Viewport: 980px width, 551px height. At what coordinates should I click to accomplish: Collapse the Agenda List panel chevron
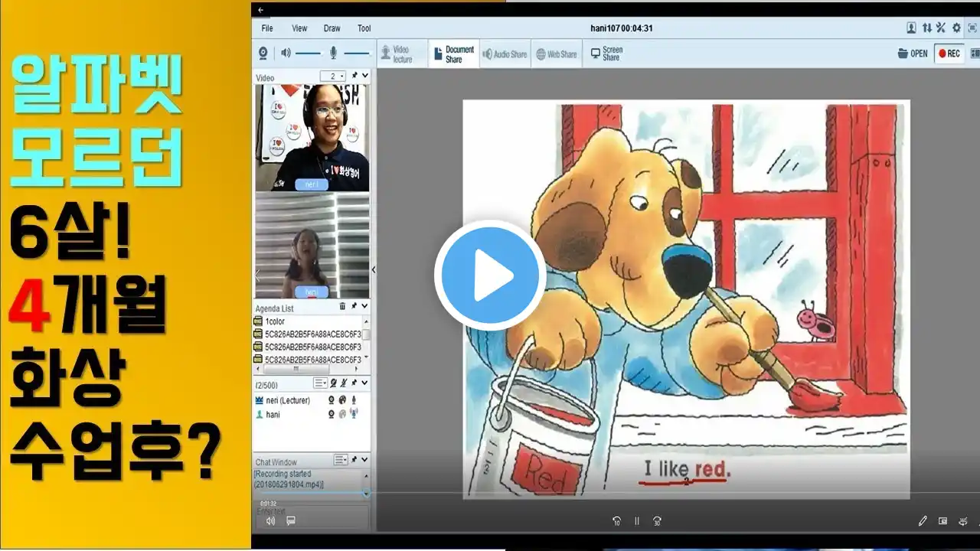(365, 306)
